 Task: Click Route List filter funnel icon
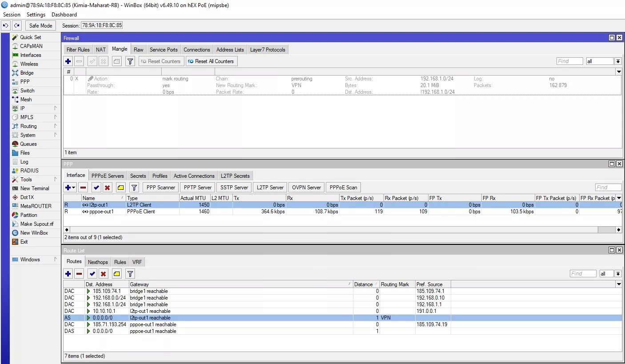(130, 274)
